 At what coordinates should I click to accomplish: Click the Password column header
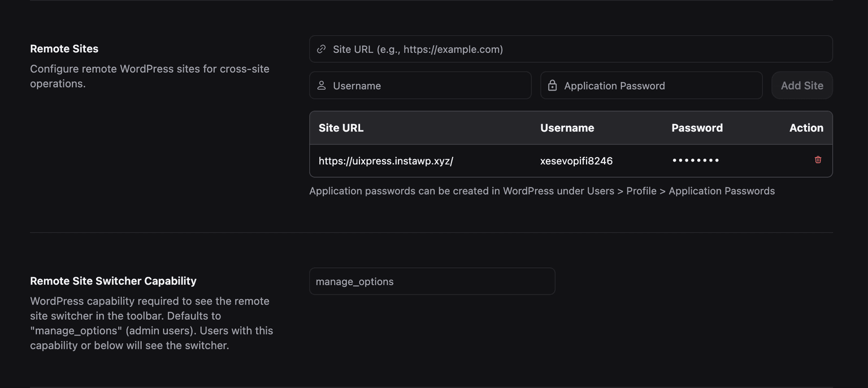(697, 128)
